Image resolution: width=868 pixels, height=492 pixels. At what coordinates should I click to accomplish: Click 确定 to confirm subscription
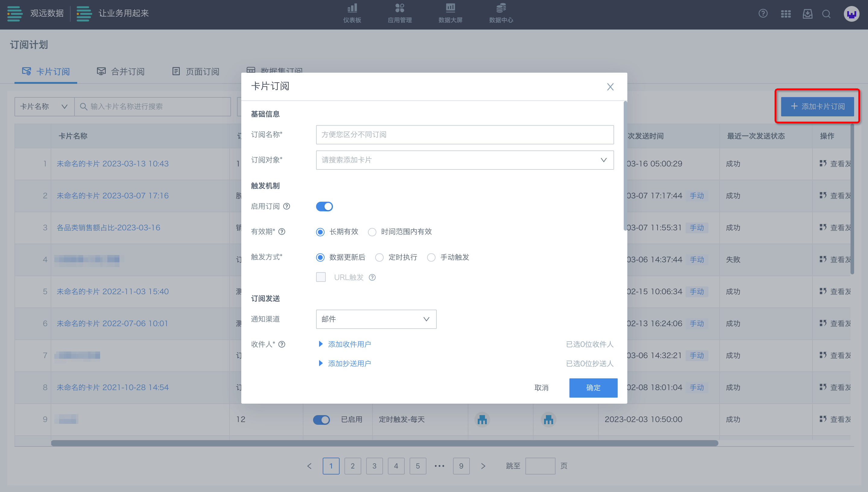(x=593, y=388)
